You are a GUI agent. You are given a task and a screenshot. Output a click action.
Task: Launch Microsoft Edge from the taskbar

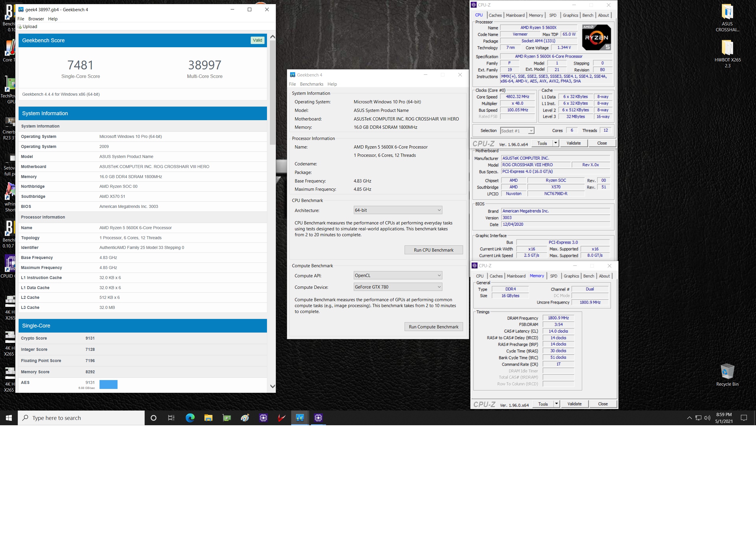[190, 418]
